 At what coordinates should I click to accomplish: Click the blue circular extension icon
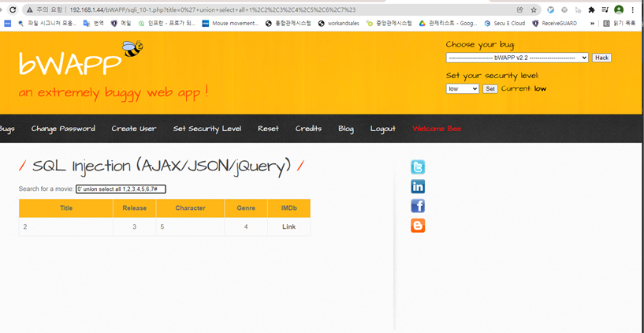551,10
